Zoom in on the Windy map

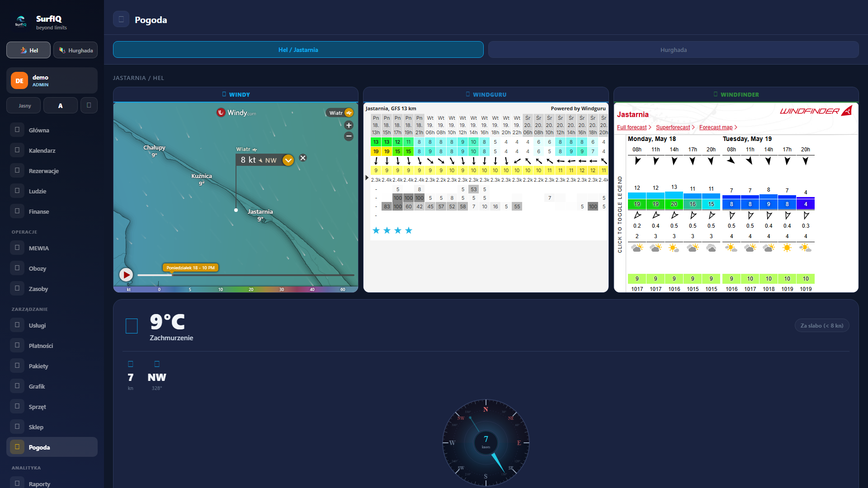click(x=349, y=125)
